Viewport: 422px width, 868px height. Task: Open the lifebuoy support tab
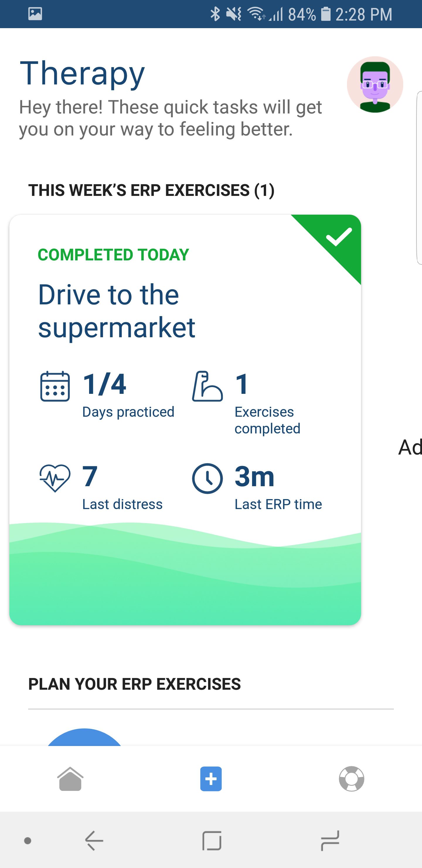351,779
